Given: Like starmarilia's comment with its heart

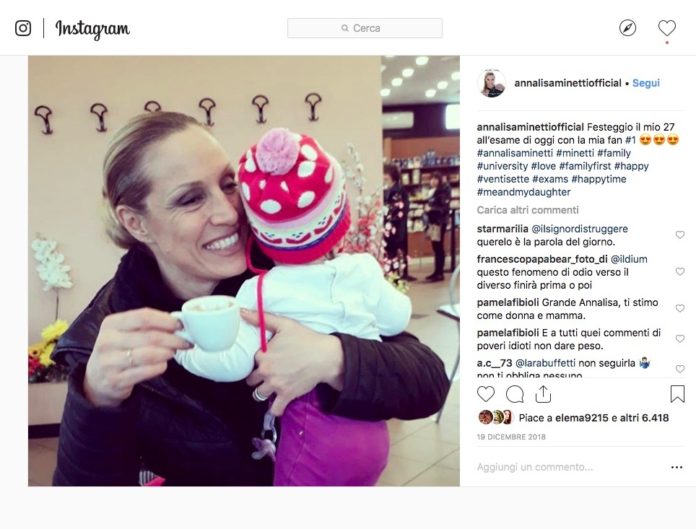Looking at the screenshot, I should pos(680,235).
